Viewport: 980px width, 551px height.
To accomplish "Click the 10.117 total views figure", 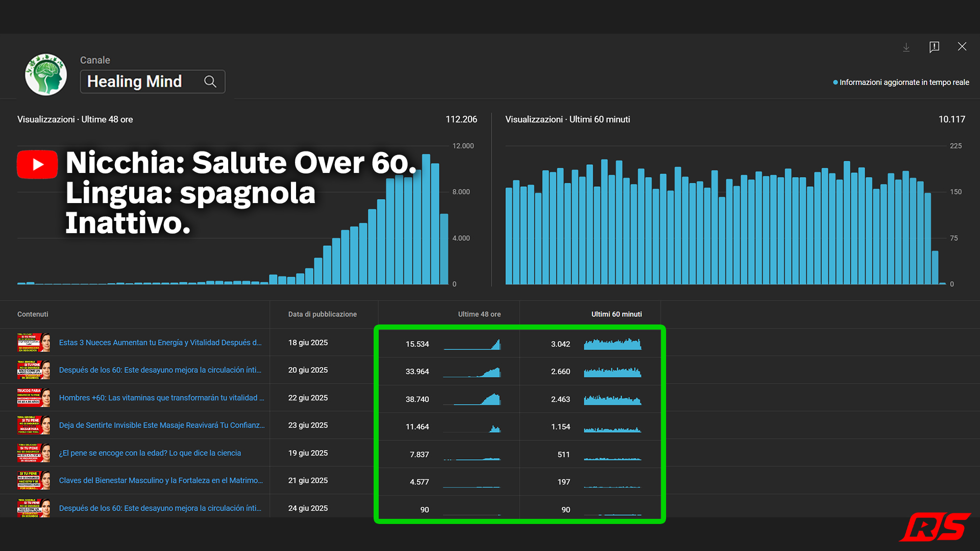I will [951, 119].
